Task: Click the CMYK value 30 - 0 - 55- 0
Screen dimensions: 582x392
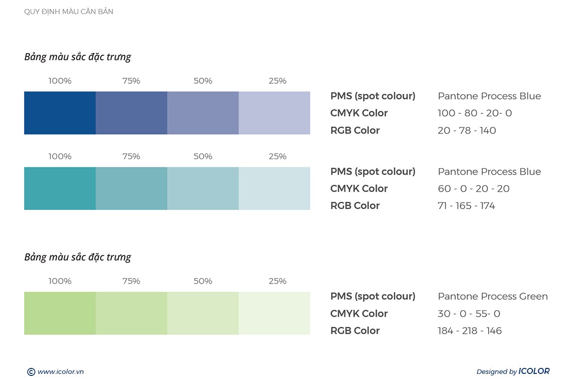Action: 469,314
